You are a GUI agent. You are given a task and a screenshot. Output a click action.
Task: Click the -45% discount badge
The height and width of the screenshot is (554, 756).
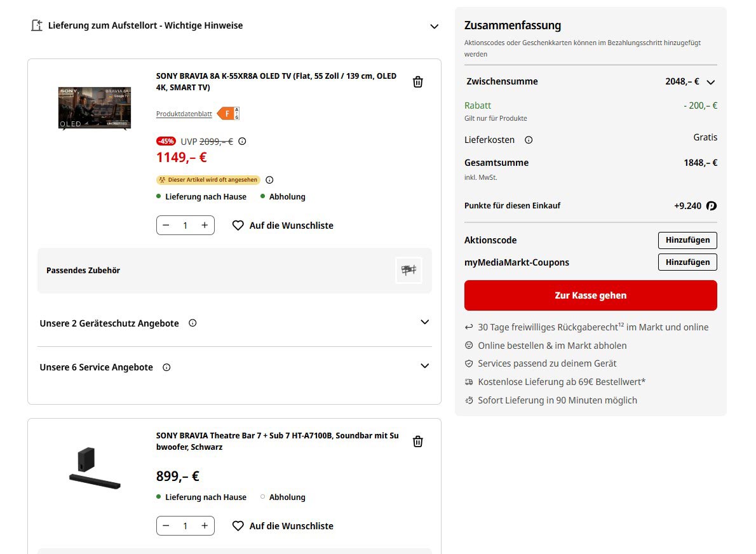point(166,141)
